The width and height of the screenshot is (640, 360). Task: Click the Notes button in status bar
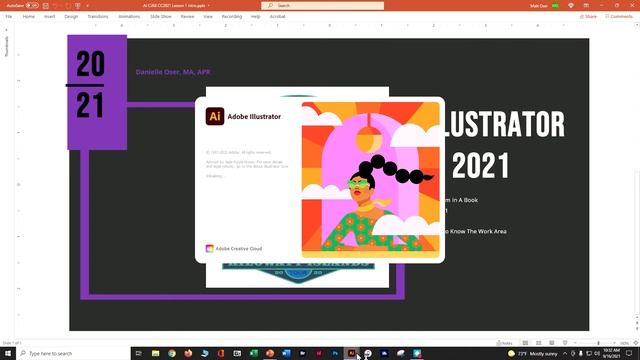[x=505, y=343]
